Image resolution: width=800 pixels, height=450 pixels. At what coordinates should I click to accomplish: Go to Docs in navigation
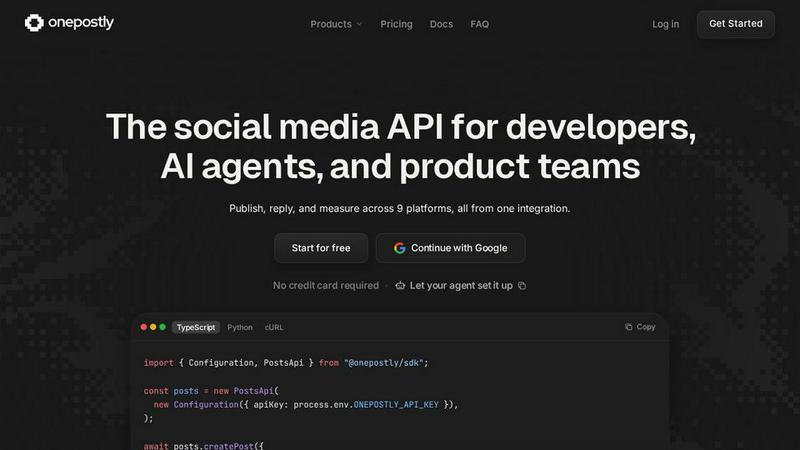pos(441,24)
